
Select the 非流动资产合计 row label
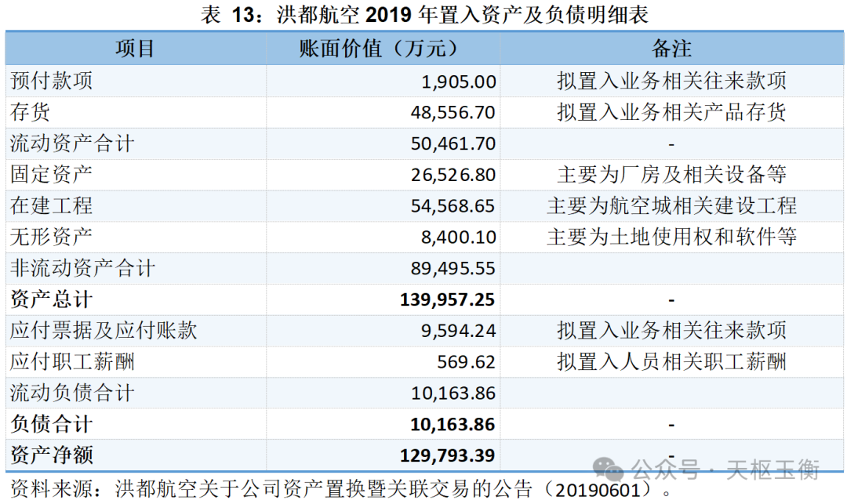[x=82, y=268]
